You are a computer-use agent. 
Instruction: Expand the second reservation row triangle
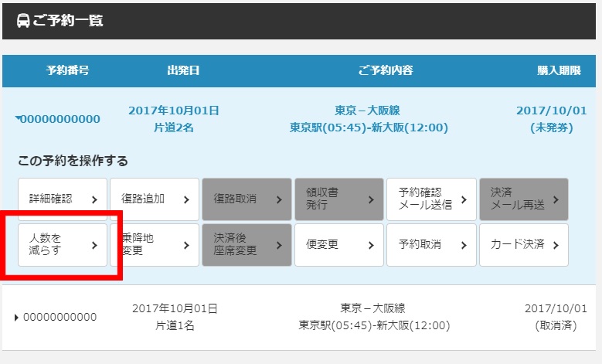tap(17, 318)
